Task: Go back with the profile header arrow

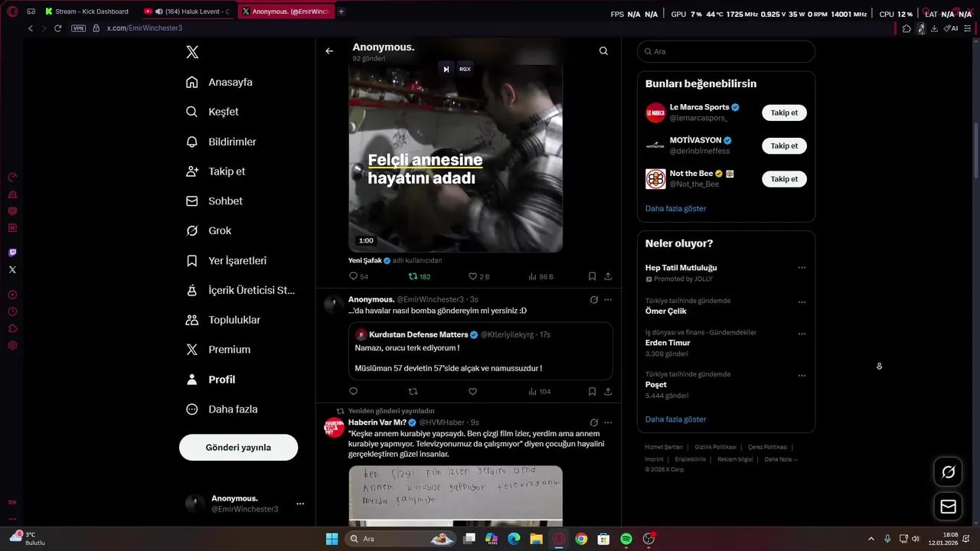Action: click(329, 51)
